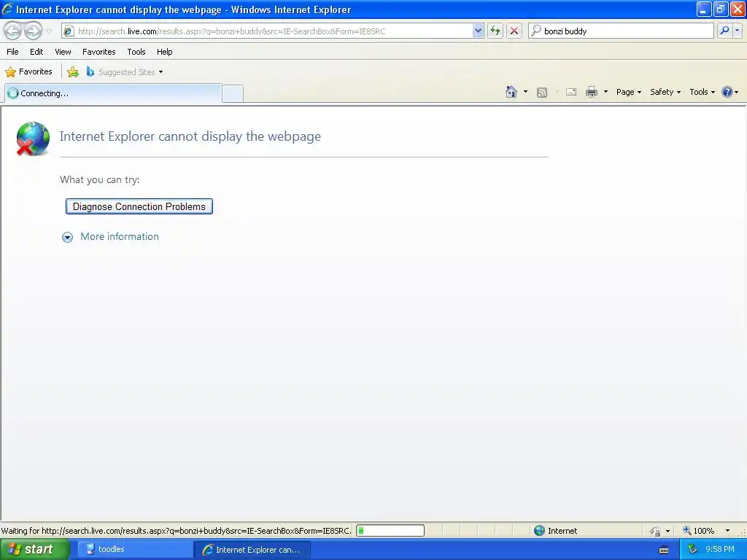Click the Refresh page icon
Image resolution: width=747 pixels, height=560 pixels.
(x=495, y=31)
